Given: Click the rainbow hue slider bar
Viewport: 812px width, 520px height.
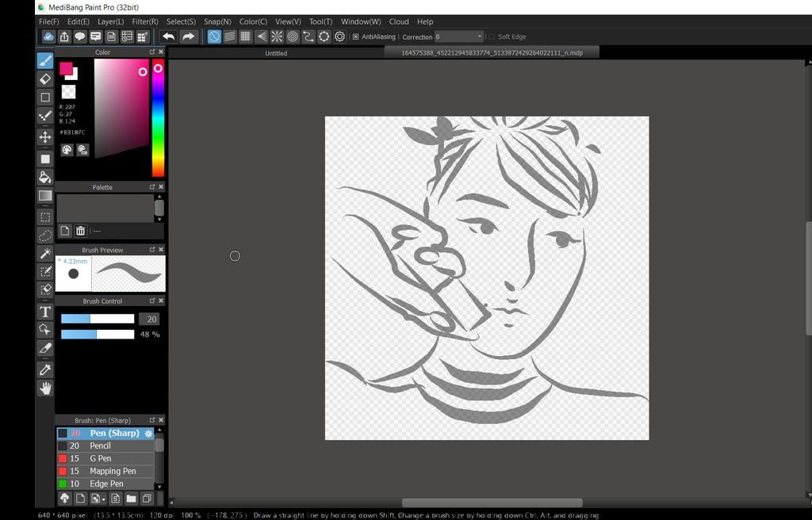Looking at the screenshot, I should tap(158, 118).
